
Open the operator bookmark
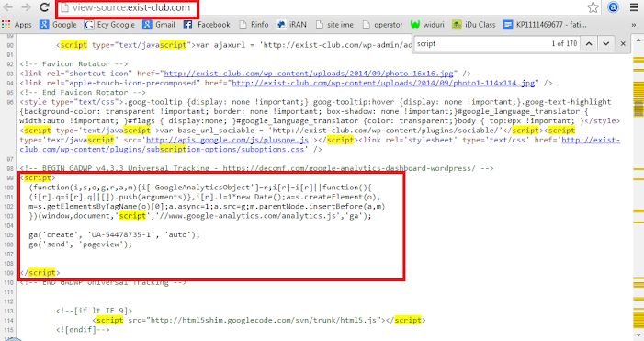coord(382,25)
